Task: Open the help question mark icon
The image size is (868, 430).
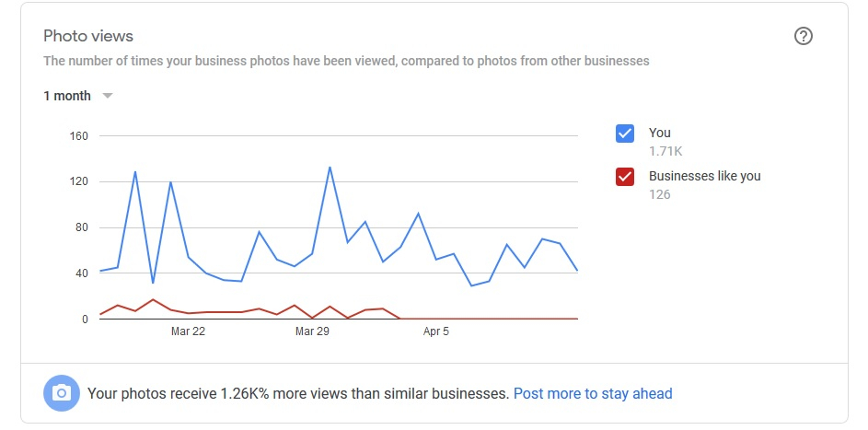Action: pyautogui.click(x=804, y=37)
